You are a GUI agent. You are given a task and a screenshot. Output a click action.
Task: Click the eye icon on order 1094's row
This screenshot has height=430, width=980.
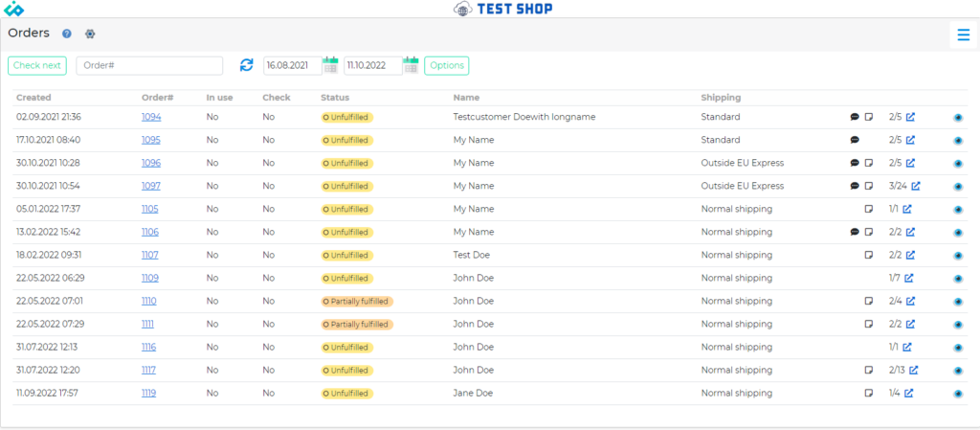coord(958,118)
